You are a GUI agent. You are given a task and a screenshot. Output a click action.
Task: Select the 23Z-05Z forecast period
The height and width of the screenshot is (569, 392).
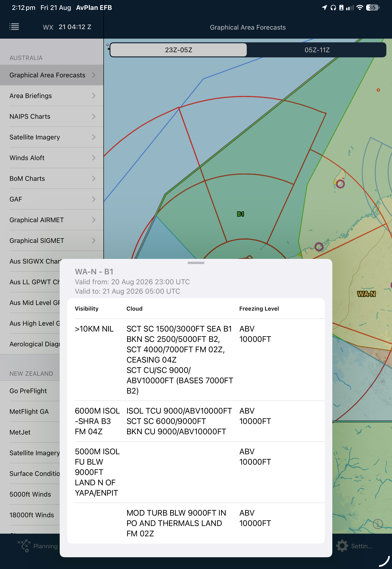click(179, 50)
